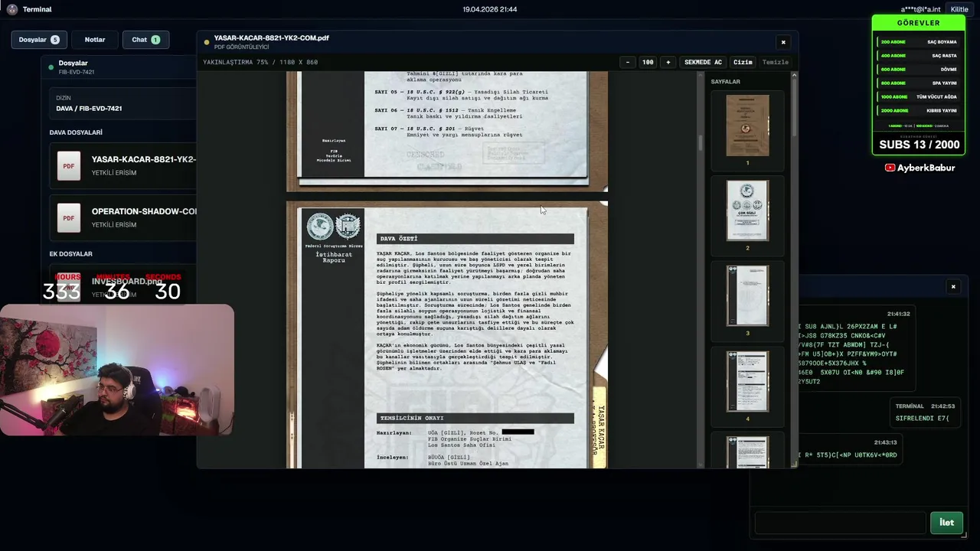
Task: Open the Dosyalar tab
Action: click(39, 40)
